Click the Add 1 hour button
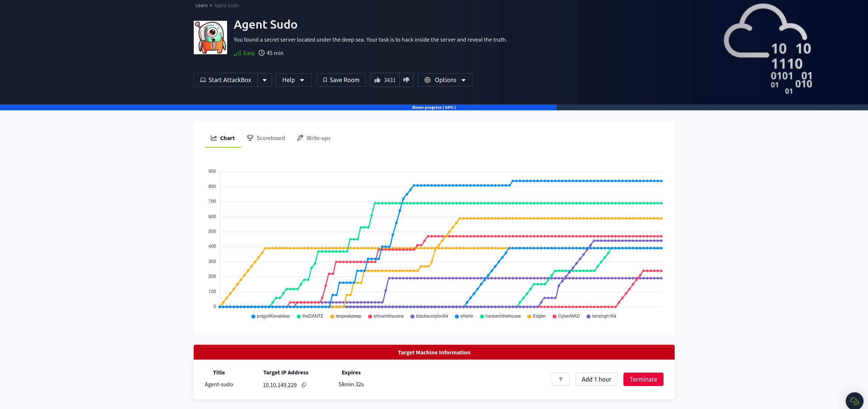Viewport: 868px width, 409px height. 596,379
